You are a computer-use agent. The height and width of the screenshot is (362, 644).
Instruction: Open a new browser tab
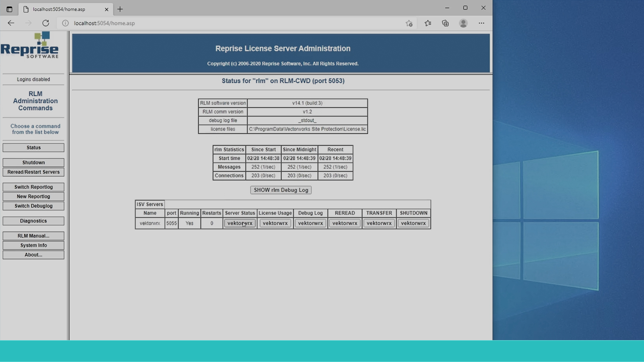pos(120,9)
